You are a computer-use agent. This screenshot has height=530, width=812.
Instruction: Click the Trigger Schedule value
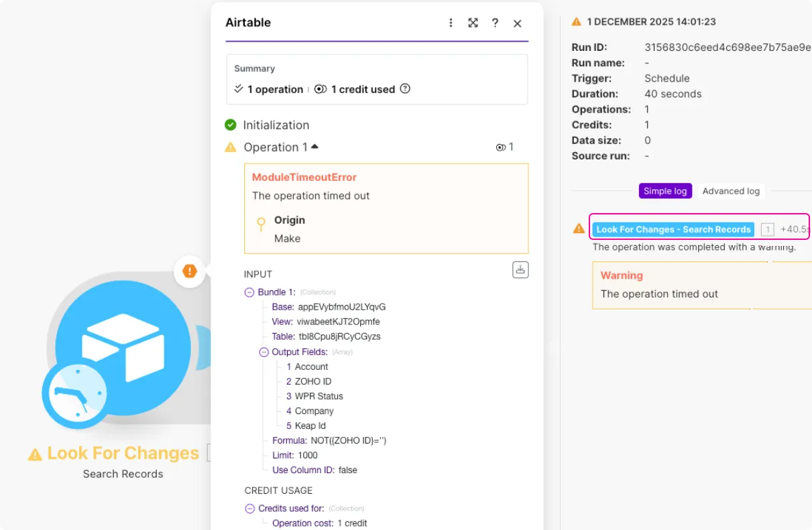click(667, 78)
